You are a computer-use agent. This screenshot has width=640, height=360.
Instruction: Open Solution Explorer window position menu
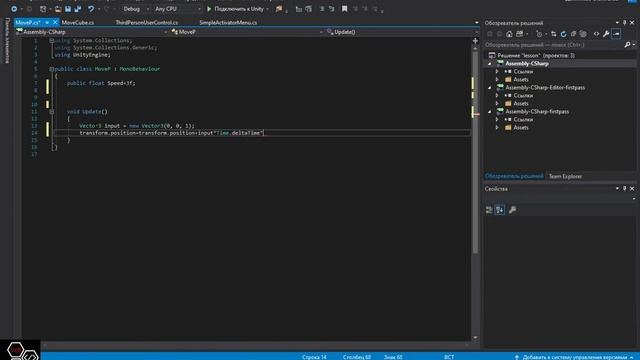coord(617,23)
